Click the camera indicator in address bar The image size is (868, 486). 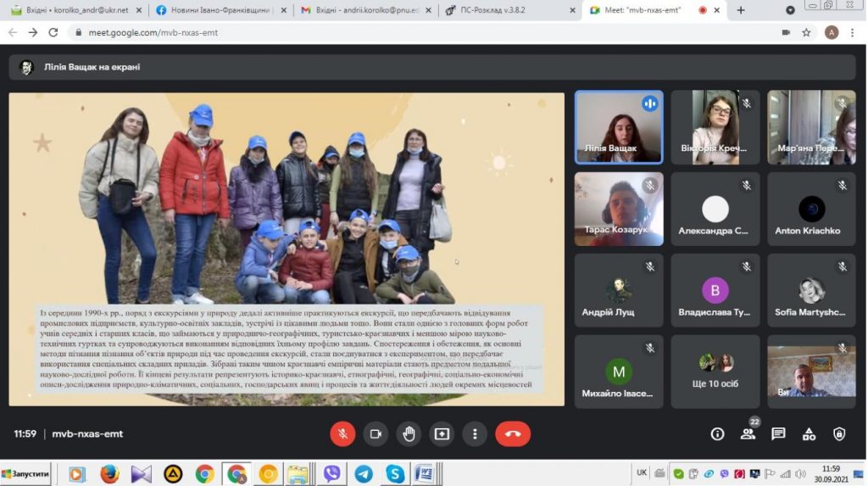coord(785,32)
